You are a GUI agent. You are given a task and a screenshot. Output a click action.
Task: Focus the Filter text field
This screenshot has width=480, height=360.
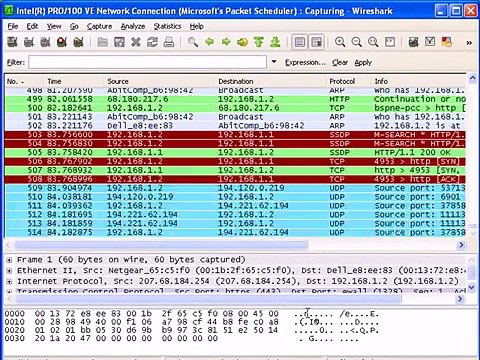pos(147,62)
